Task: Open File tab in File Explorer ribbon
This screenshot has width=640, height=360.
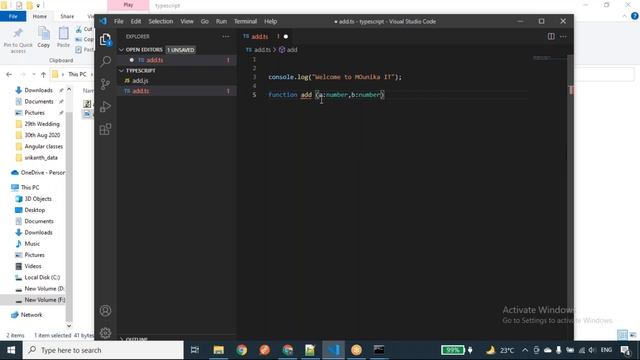Action: [x=13, y=16]
